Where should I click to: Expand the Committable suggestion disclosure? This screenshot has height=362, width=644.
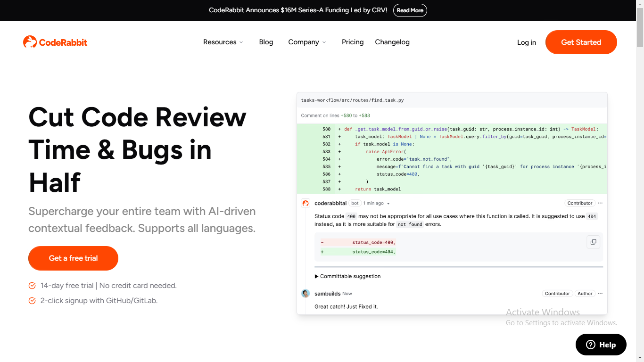pos(347,276)
